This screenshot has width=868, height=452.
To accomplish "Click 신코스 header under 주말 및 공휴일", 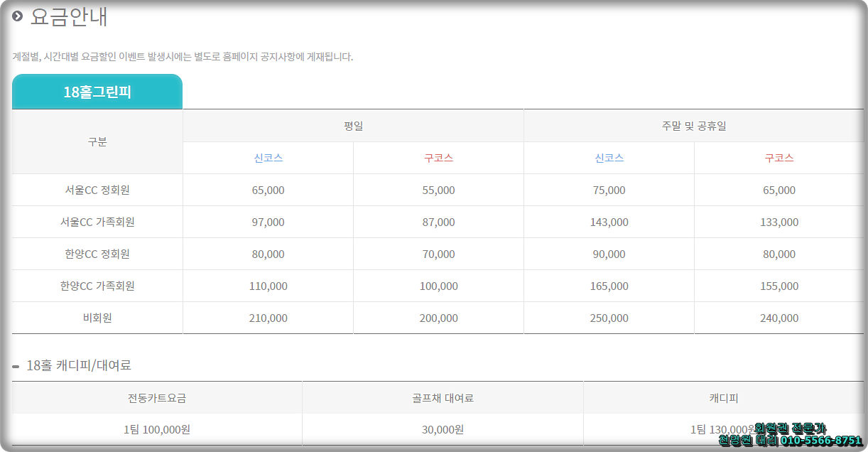I will point(609,158).
